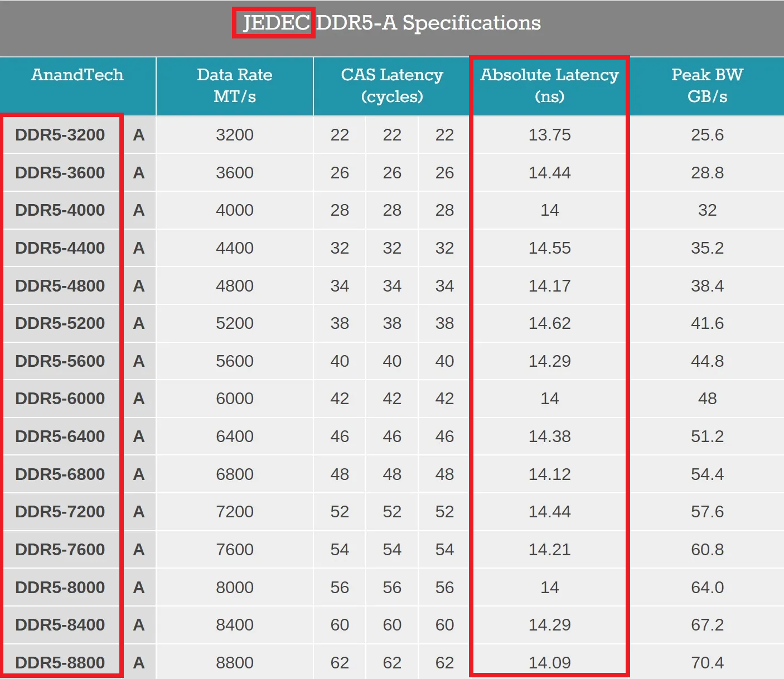Screen dimensions: 784x679
Task: Select the peak bandwidth value '38.4'
Action: tap(707, 286)
